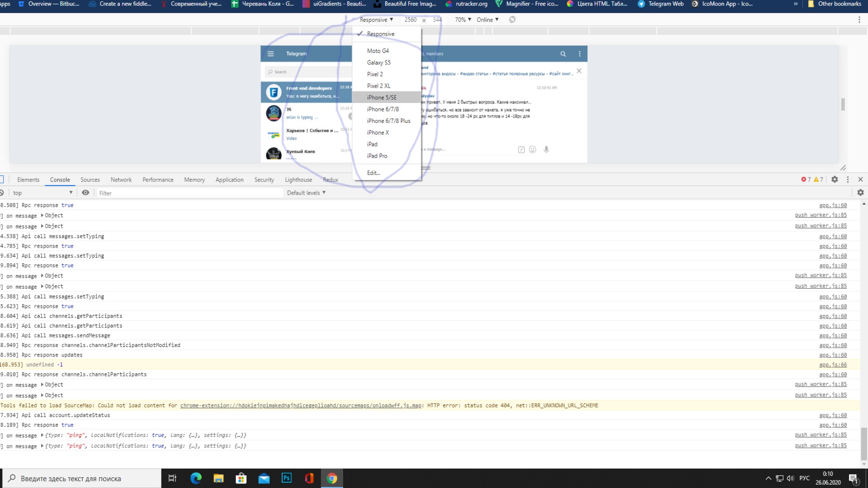The width and height of the screenshot is (868, 488).
Task: Click the emoji smiley icon
Action: [533, 150]
